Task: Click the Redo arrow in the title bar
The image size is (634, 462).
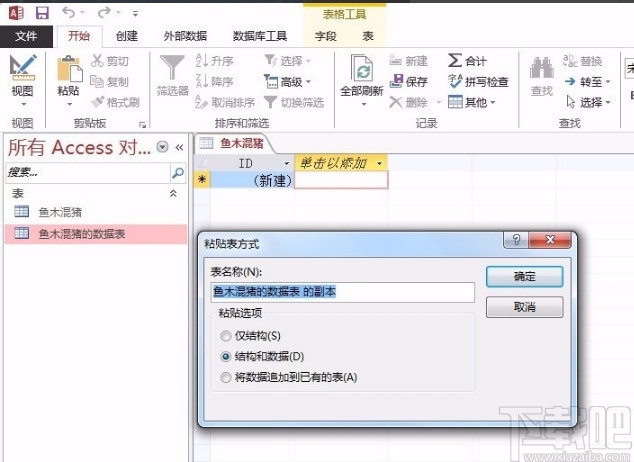Action: (104, 13)
